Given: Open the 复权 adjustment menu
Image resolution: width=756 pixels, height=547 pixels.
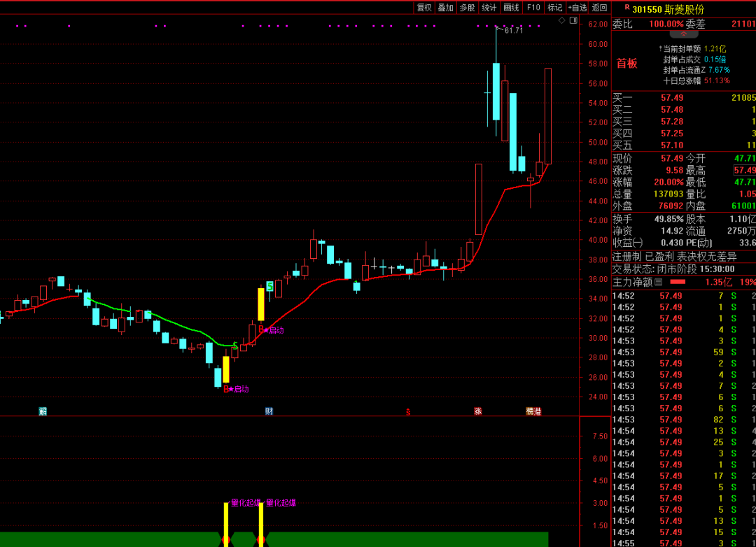Looking at the screenshot, I should [424, 7].
